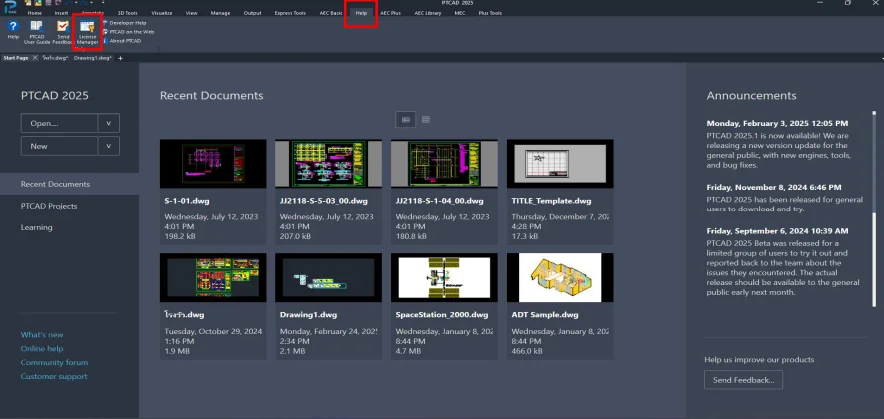
Task: Open the AEC Basic ribbon tab
Action: [331, 12]
